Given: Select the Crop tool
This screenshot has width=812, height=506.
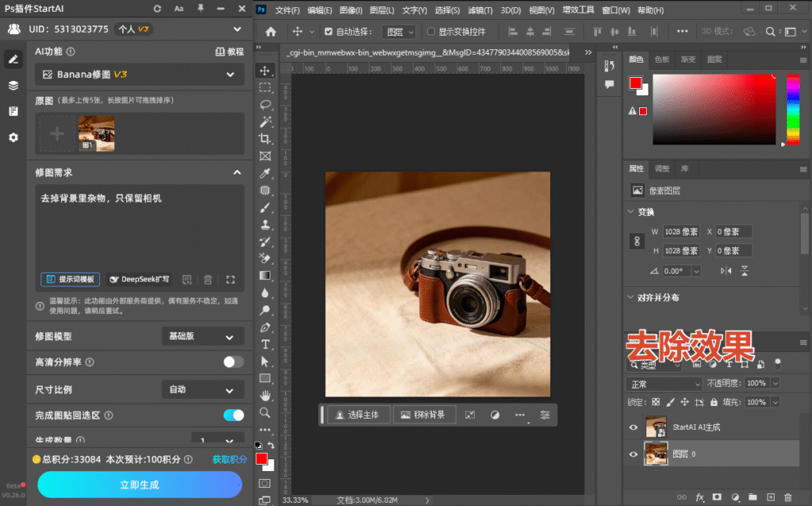Looking at the screenshot, I should pyautogui.click(x=265, y=139).
